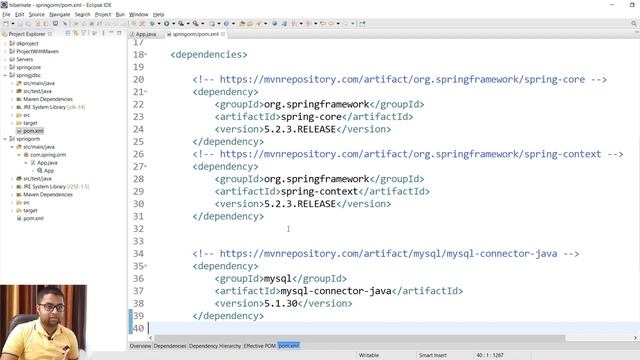Click spring-context artifactId text on line 29
Viewport: 640px width, 360px height.
coord(319,191)
